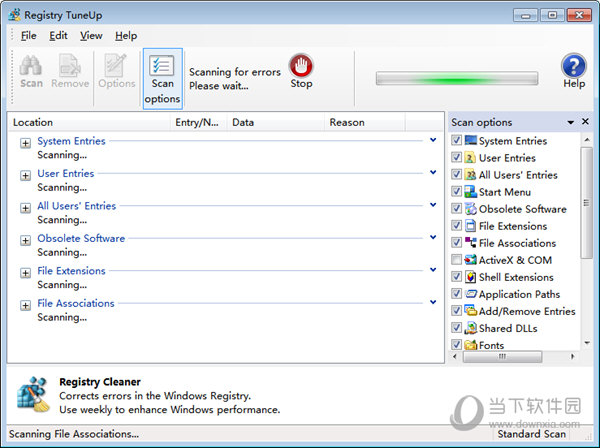Collapse the System Entries group with its chevron

coord(433,140)
